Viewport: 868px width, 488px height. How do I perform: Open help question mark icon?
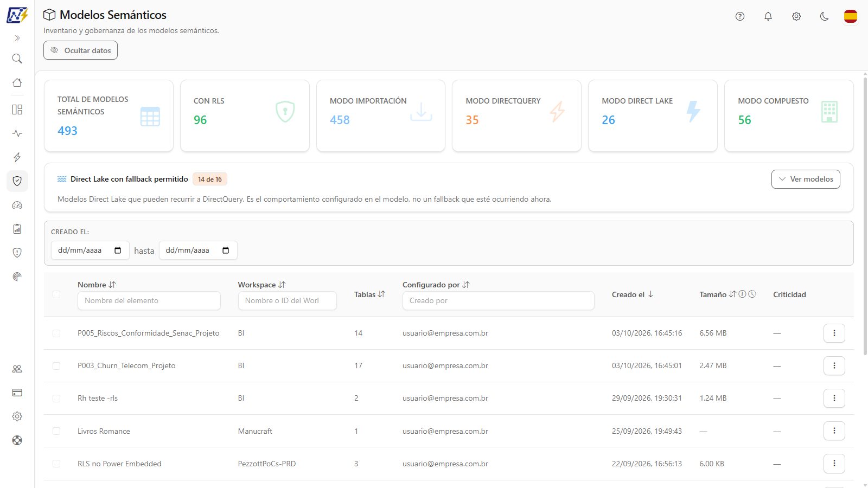pos(740,16)
